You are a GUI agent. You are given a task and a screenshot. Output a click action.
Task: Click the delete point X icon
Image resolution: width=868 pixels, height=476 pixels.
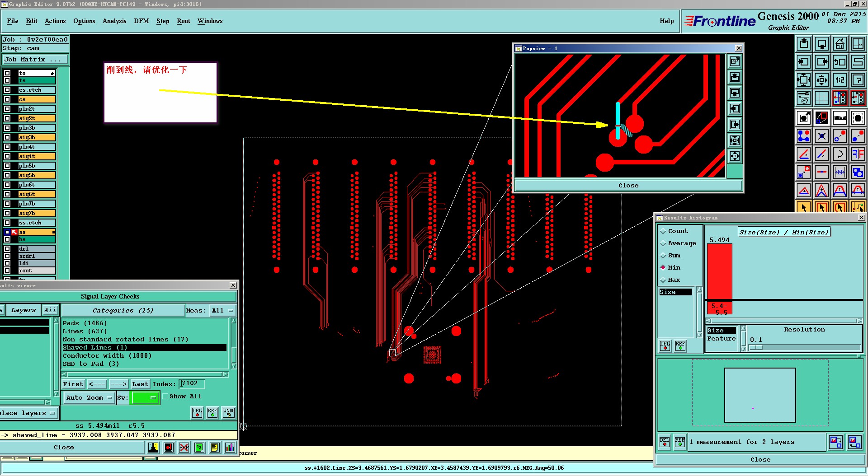821,136
